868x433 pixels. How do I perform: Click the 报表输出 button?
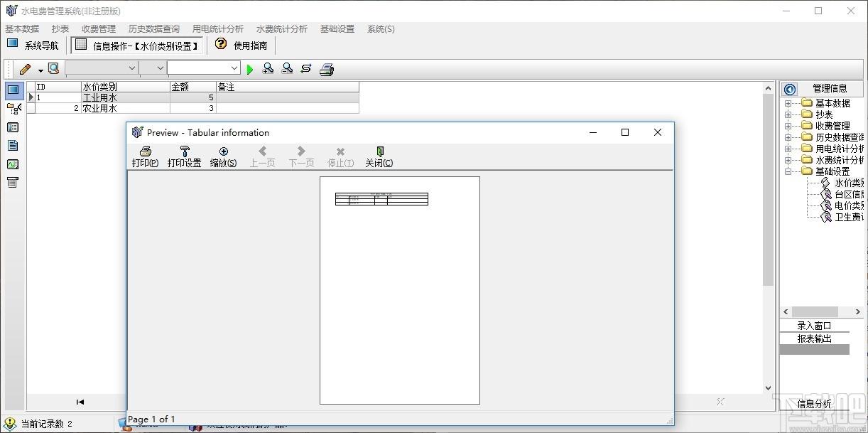pos(814,338)
